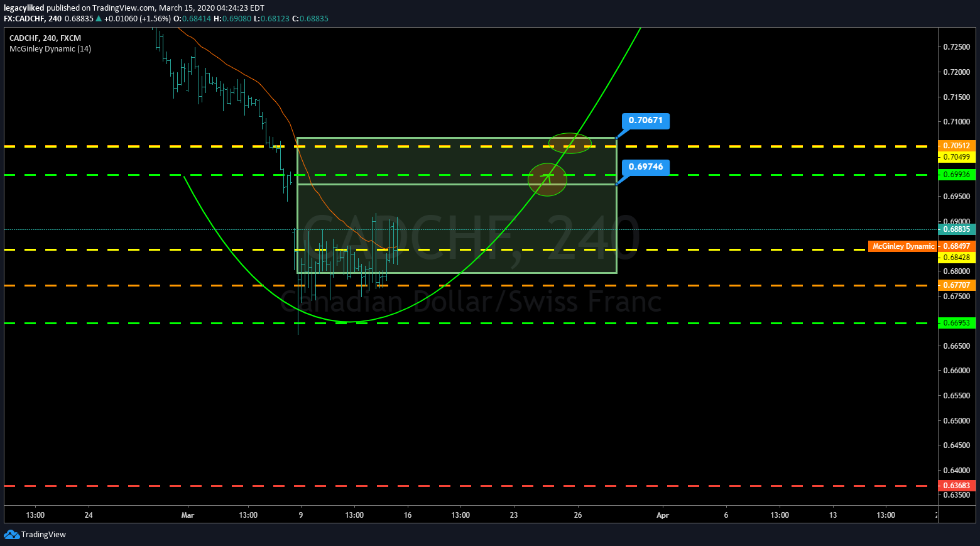Click the Mar label on time axis

point(188,515)
